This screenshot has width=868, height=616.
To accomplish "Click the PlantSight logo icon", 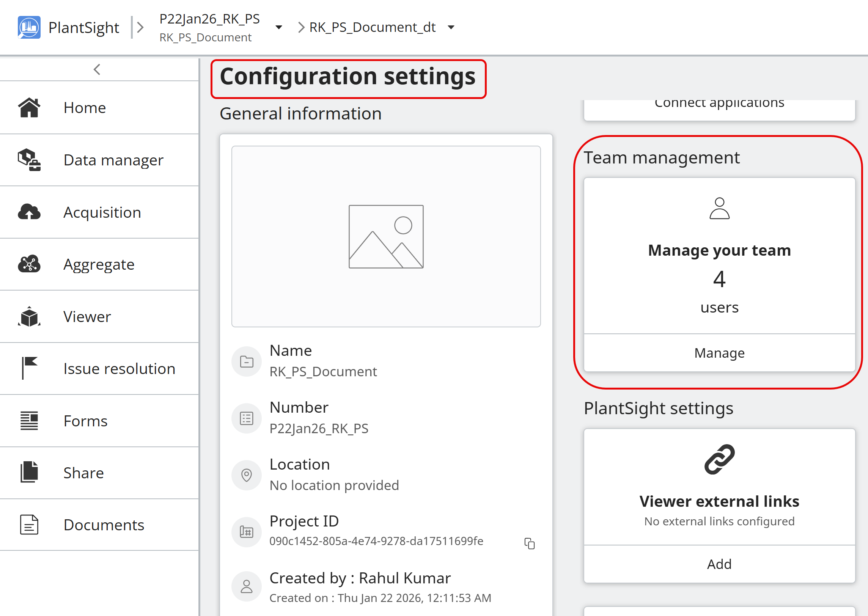I will 29,27.
